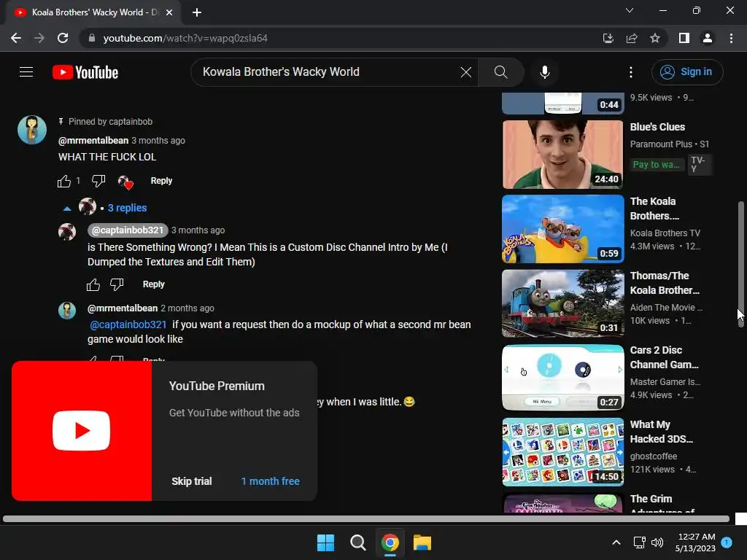Dislike the pinned mrmentalbean comment
The height and width of the screenshot is (560, 747).
tap(98, 181)
